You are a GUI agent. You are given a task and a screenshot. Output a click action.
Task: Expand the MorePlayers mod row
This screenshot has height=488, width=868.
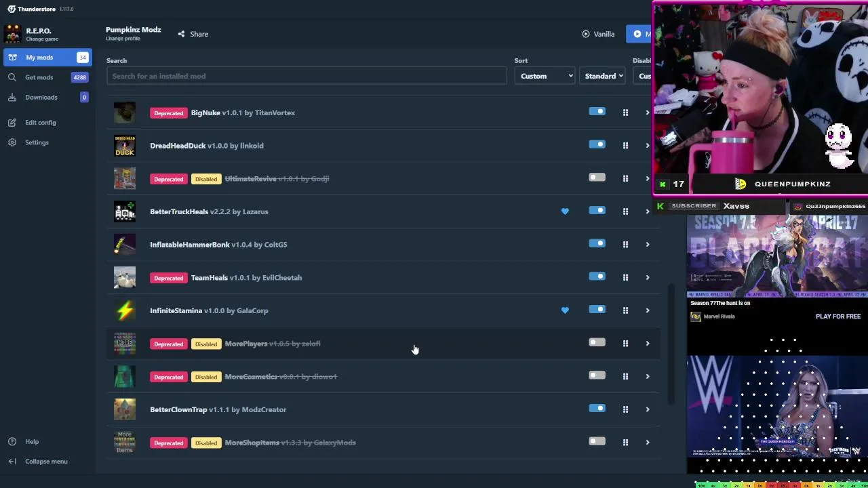(647, 343)
